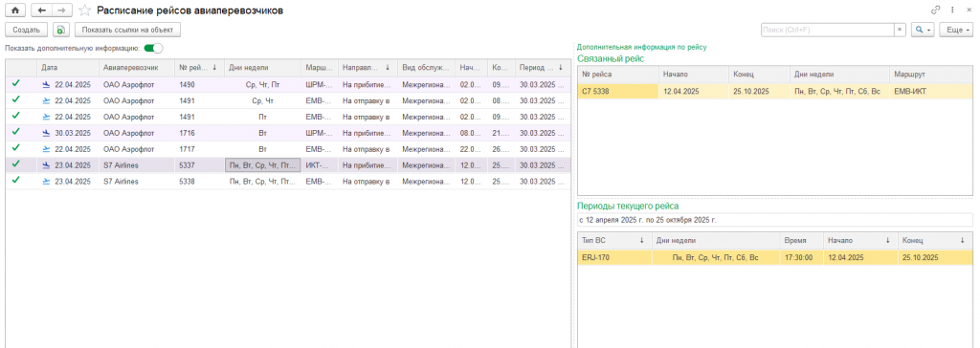Select flight number '1717' cell
980x348 pixels.
[199, 149]
